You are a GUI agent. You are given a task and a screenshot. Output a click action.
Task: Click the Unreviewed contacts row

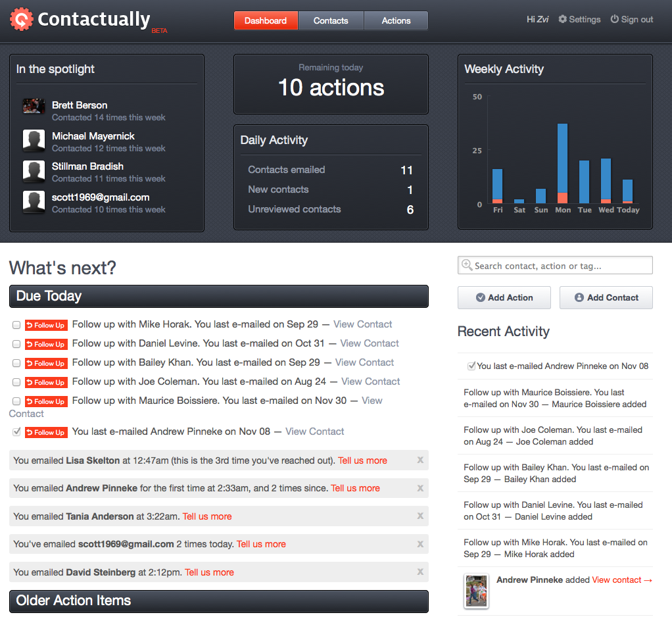tap(331, 210)
